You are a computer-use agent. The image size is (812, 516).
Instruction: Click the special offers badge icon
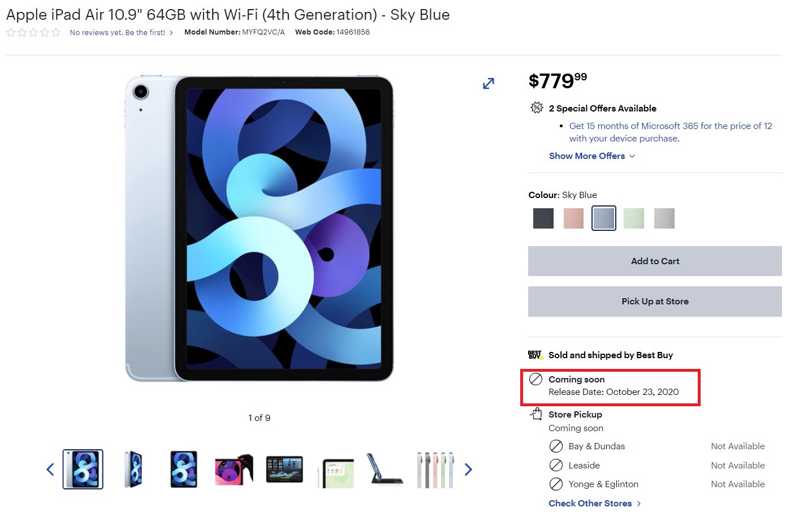click(537, 107)
